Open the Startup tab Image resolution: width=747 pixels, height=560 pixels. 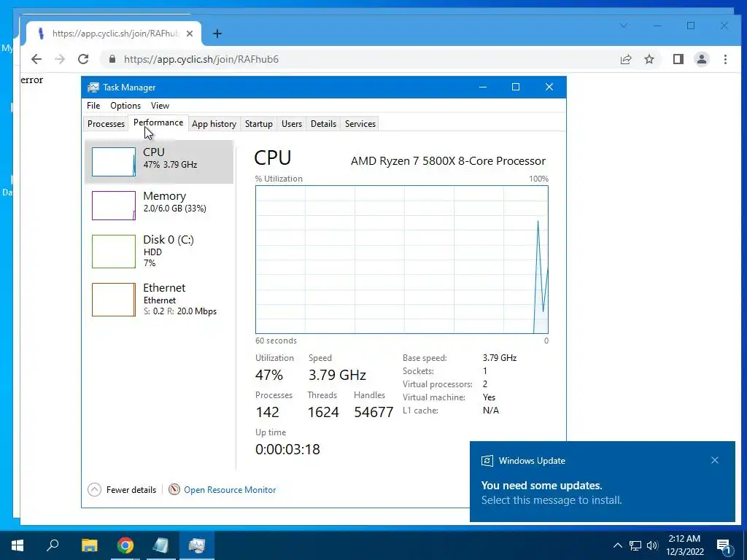click(x=259, y=124)
